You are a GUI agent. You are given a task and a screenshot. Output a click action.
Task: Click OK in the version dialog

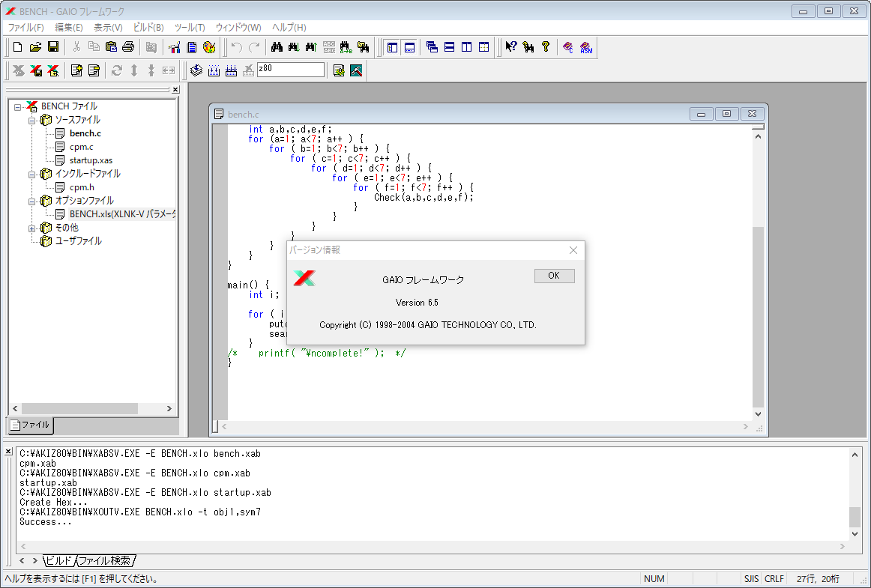(554, 276)
